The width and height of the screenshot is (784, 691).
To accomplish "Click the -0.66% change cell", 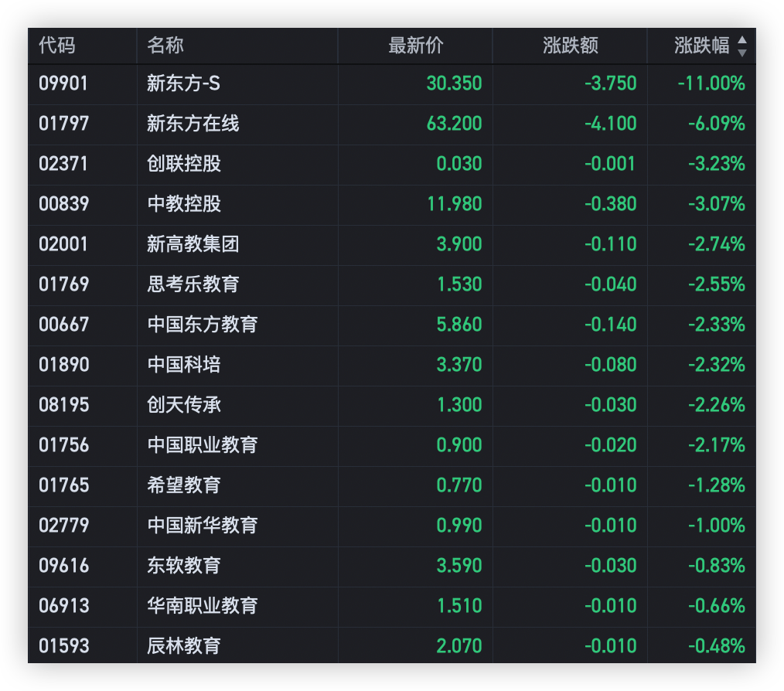I will tap(717, 606).
